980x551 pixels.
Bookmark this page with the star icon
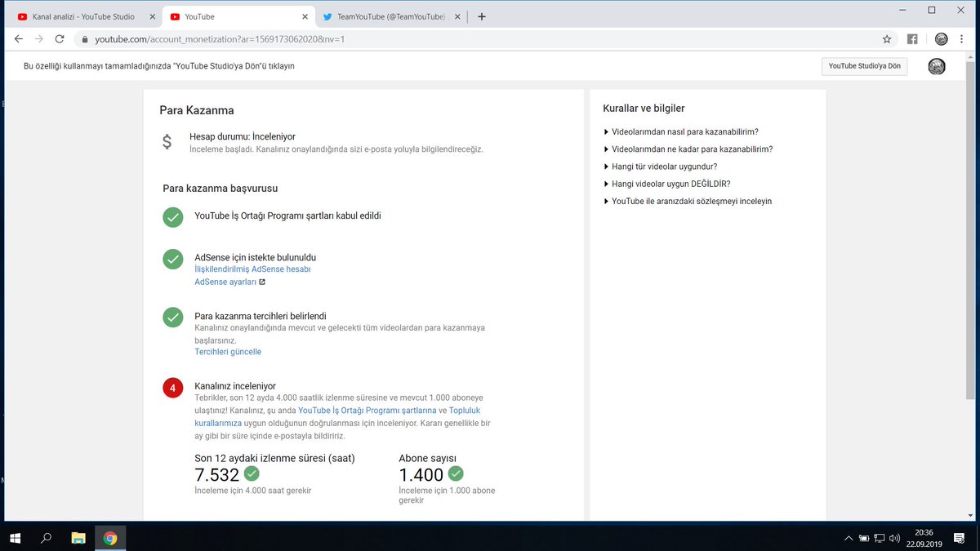tap(887, 38)
